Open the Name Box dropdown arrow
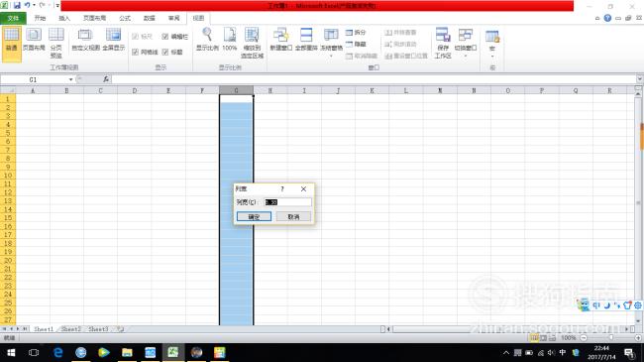Image resolution: width=644 pixels, height=362 pixels. [70, 79]
